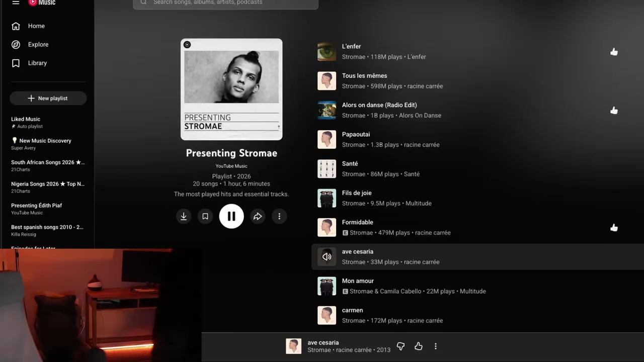This screenshot has height=362, width=644.
Task: Toggle like on Alors on danse
Action: (614, 110)
